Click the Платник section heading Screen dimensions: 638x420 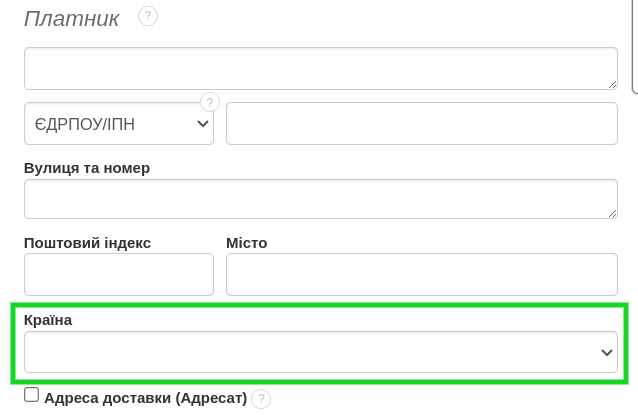pos(72,18)
